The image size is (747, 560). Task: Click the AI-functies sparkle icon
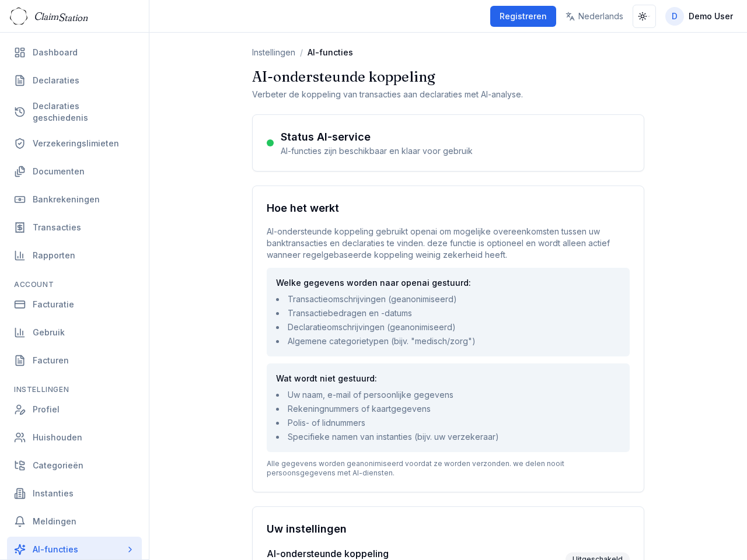pyautogui.click(x=20, y=549)
